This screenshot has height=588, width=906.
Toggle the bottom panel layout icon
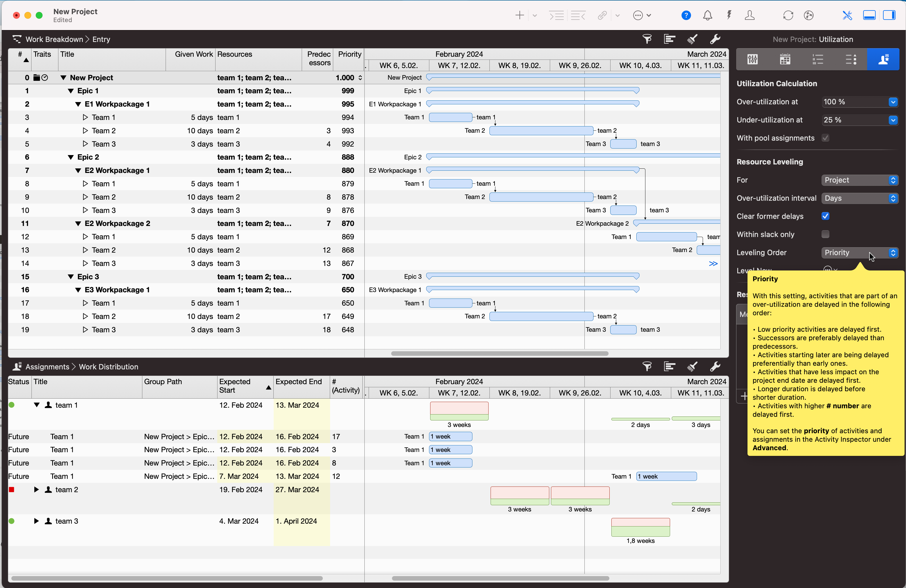point(869,15)
